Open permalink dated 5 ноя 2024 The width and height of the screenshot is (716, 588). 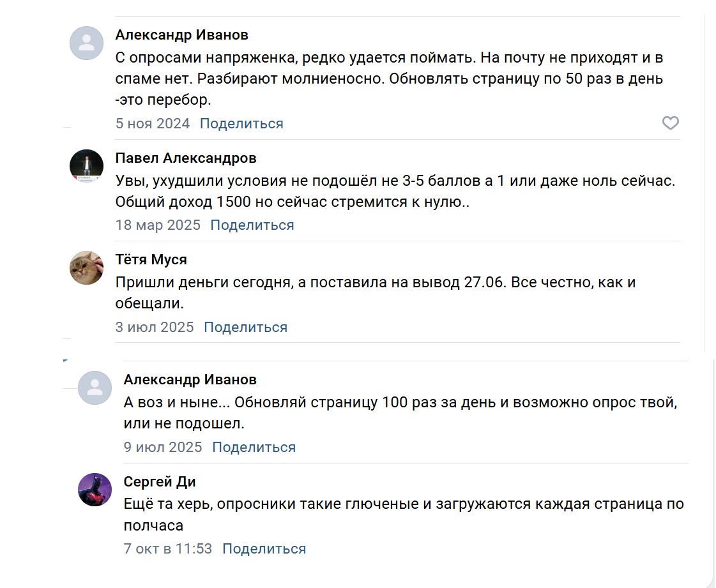coord(153,123)
